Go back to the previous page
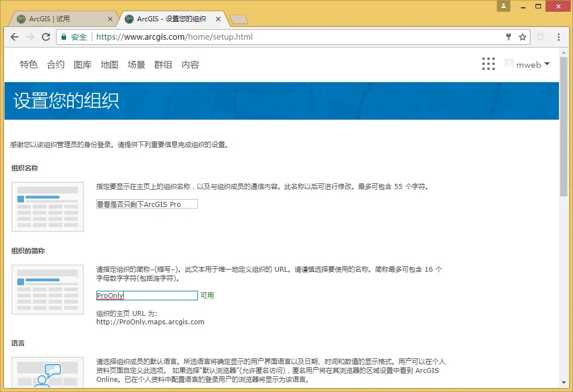573x392 pixels. tap(14, 37)
